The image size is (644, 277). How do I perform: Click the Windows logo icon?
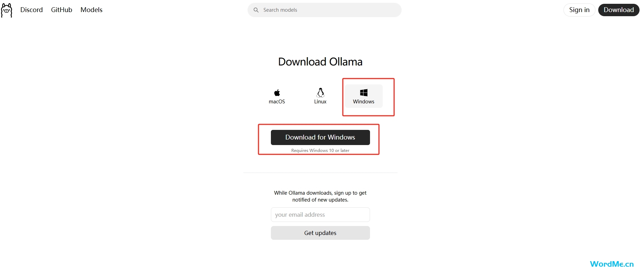coord(364,93)
